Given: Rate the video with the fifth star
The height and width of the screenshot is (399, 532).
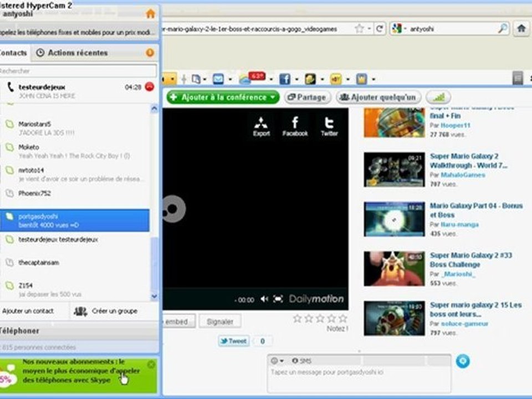Looking at the screenshot, I should point(343,318).
